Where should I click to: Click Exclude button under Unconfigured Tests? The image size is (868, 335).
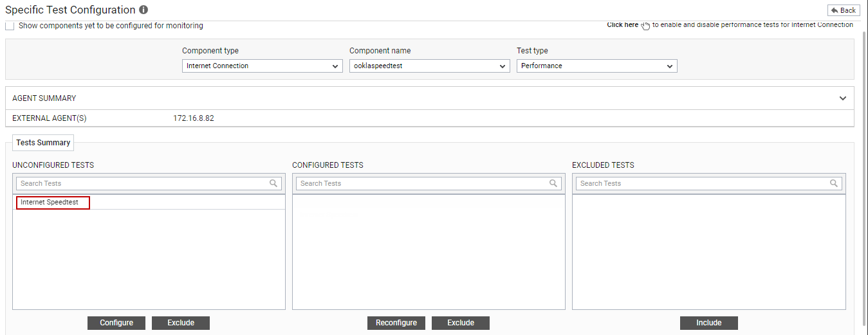(181, 323)
